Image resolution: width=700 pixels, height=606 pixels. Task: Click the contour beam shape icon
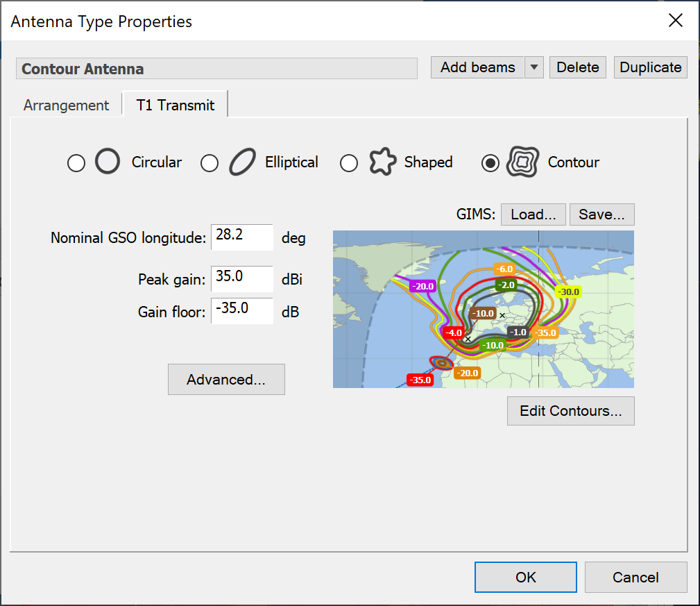(x=523, y=162)
